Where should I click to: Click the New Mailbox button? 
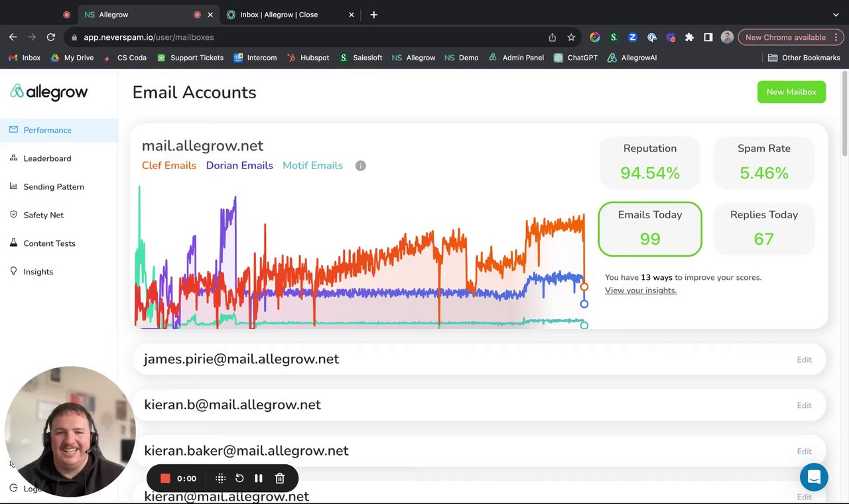tap(791, 92)
